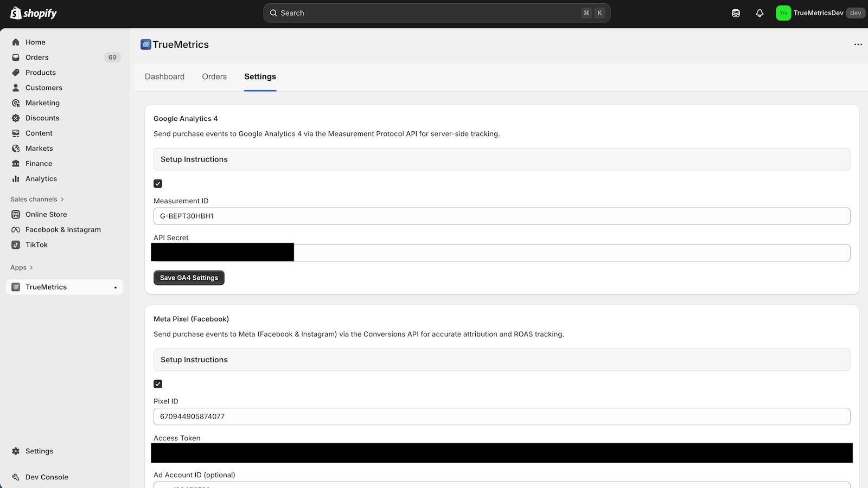
Task: Open Discounts from the sidebar
Action: click(x=42, y=118)
